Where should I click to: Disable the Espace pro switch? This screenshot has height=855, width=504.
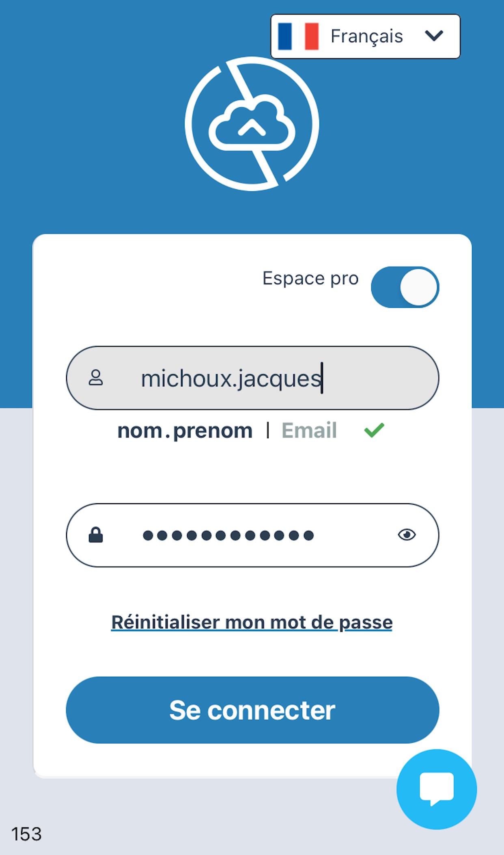[x=405, y=287]
